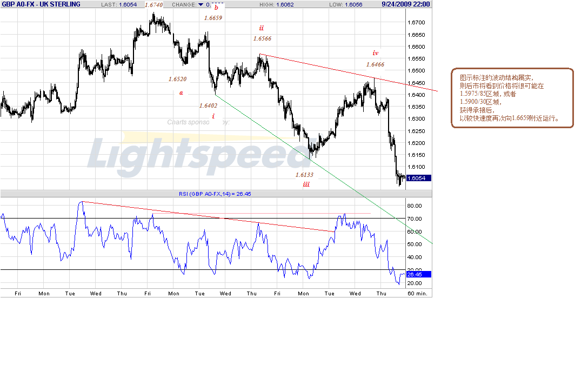Click the 20.00 RSI axis tick
The image size is (588, 377).
[x=415, y=283]
